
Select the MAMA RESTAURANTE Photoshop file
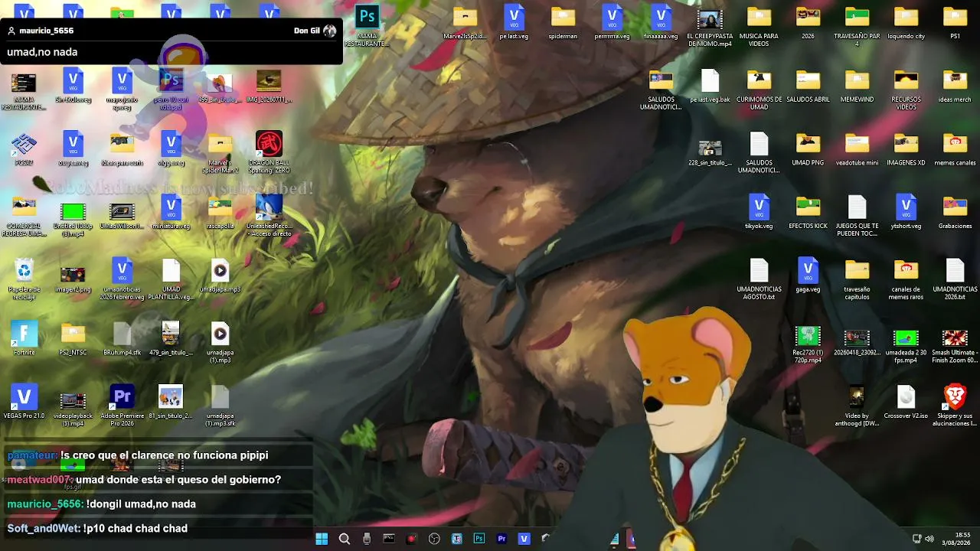(x=367, y=25)
